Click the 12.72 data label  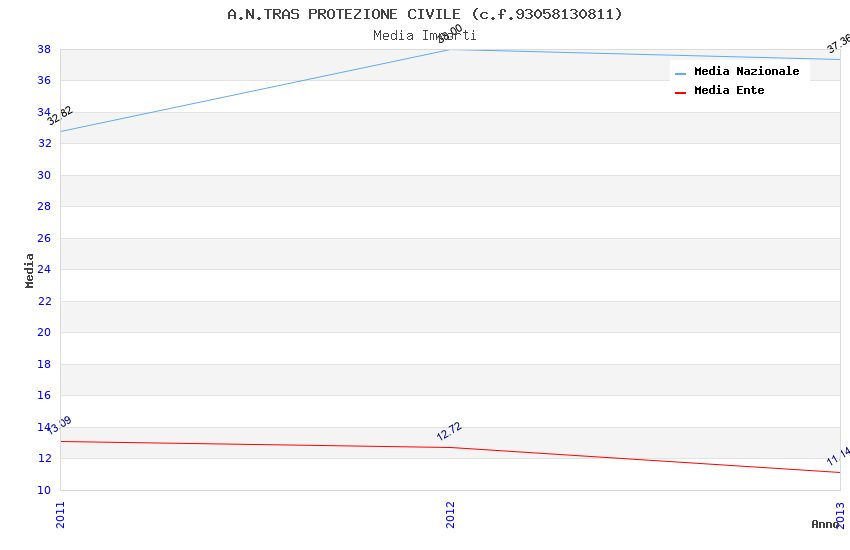coord(449,431)
